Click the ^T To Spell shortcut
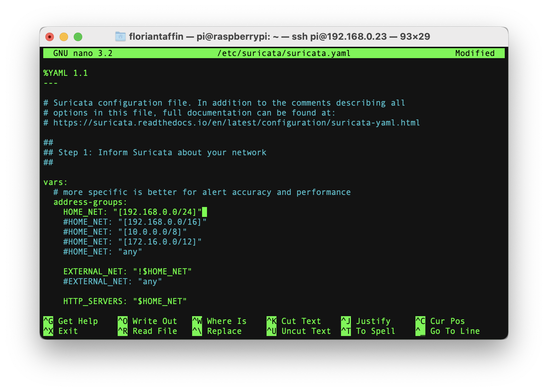The width and height of the screenshot is (548, 392). point(368,331)
